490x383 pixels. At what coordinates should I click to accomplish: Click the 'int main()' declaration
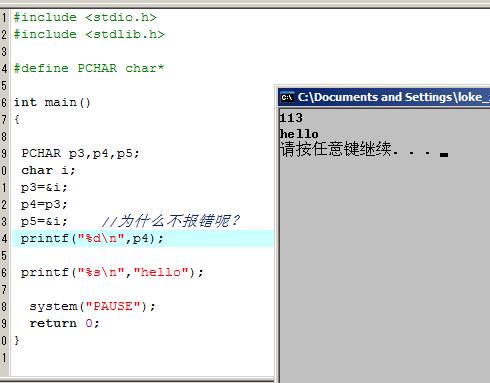(x=52, y=102)
